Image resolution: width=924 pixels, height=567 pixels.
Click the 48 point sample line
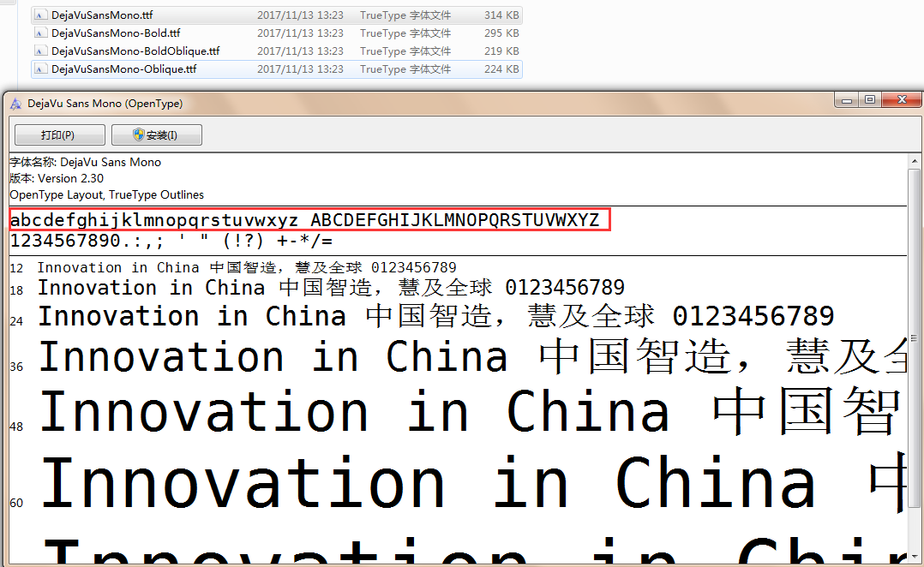tap(472, 411)
